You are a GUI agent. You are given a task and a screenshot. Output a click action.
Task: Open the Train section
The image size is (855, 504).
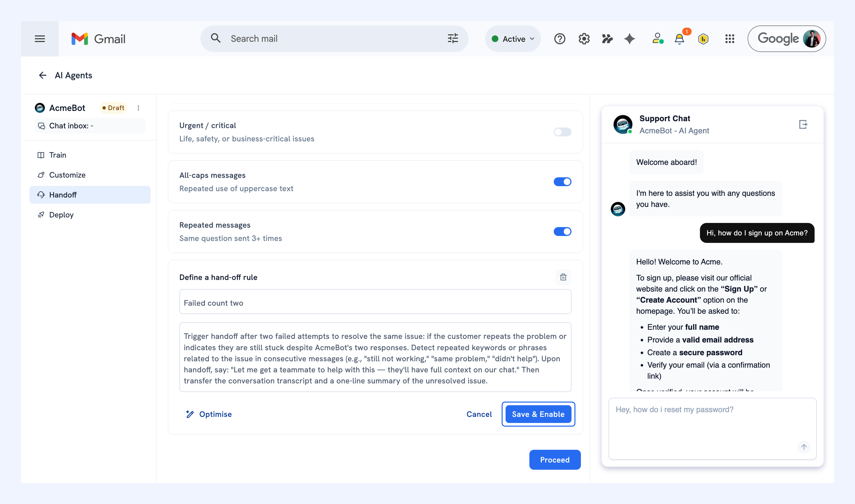[x=90, y=155]
